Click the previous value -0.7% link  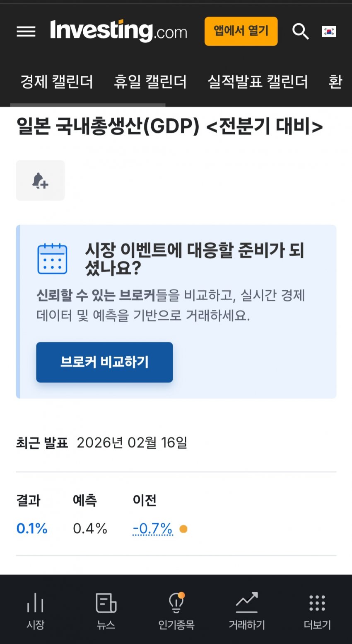coord(152,529)
